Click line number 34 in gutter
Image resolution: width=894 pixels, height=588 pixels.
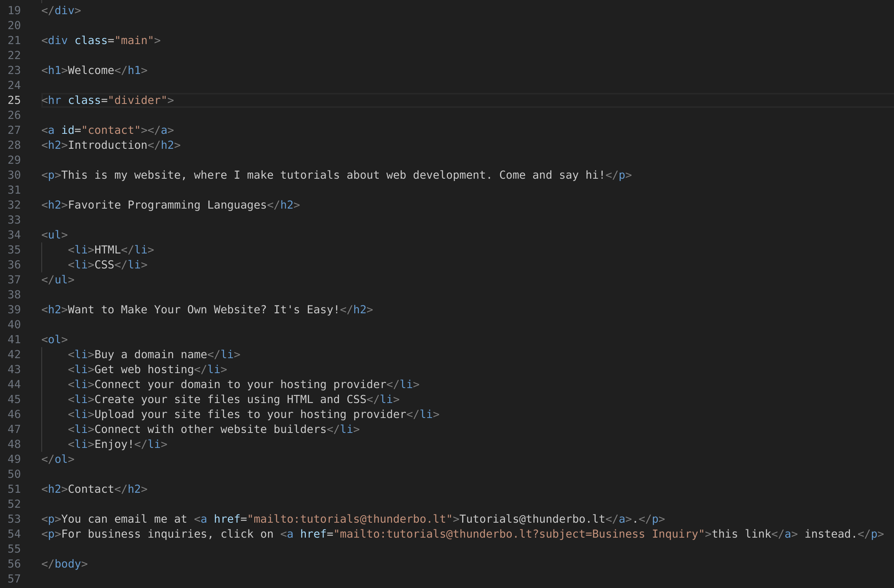(x=14, y=235)
